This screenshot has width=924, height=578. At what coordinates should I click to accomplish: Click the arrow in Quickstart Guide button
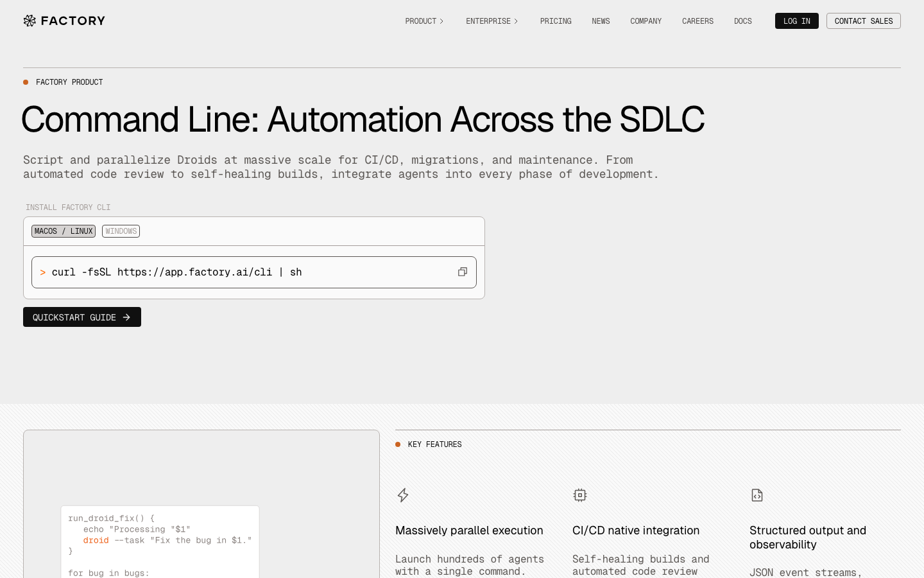click(126, 317)
